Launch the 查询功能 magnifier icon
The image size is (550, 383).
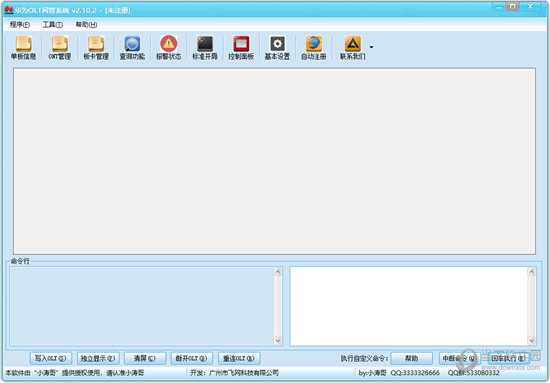(x=132, y=48)
